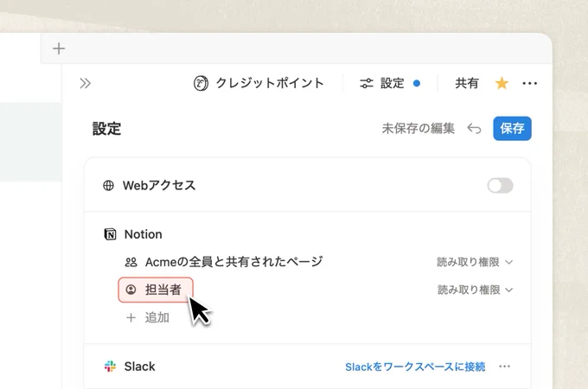The width and height of the screenshot is (588, 389).
Task: Click the Slack label text
Action: coord(139,367)
